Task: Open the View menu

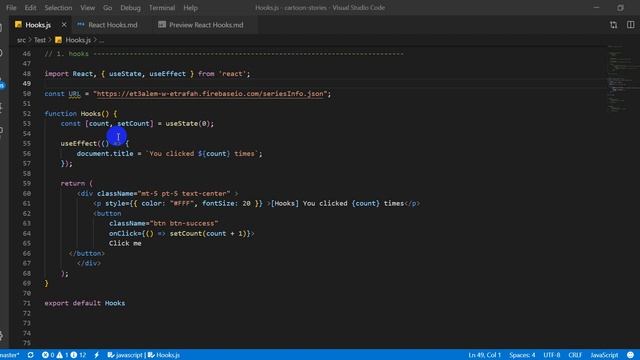Action: tap(87, 8)
